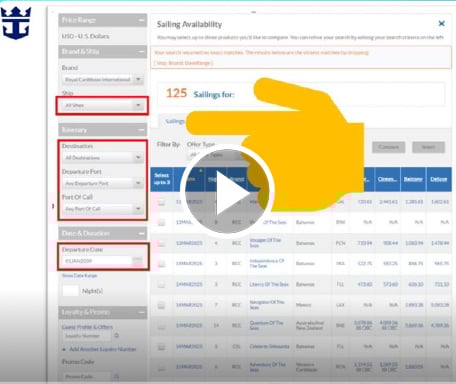Close the Sailing Availability panel
Image resolution: width=456 pixels, height=384 pixels.
coord(441,23)
